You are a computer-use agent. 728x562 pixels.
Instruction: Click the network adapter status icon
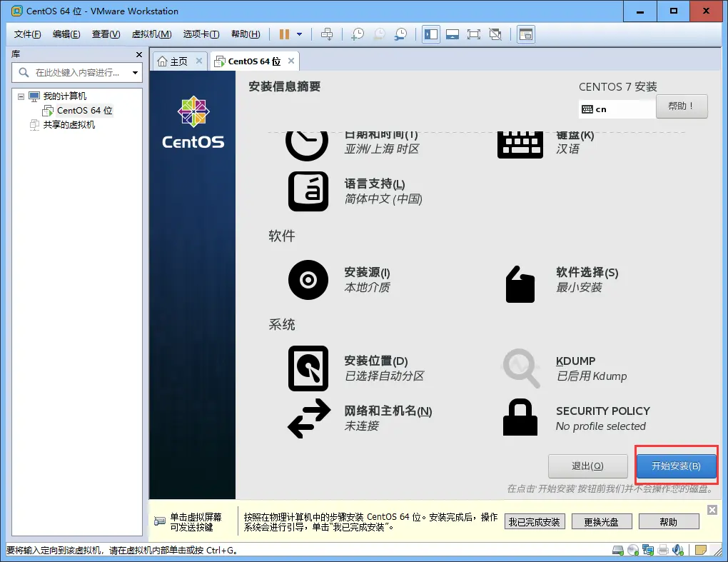pyautogui.click(x=648, y=551)
